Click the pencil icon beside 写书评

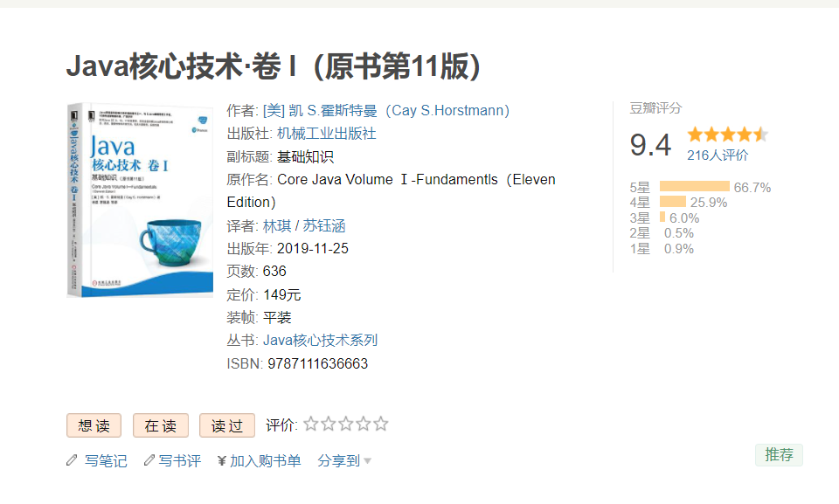tap(149, 460)
